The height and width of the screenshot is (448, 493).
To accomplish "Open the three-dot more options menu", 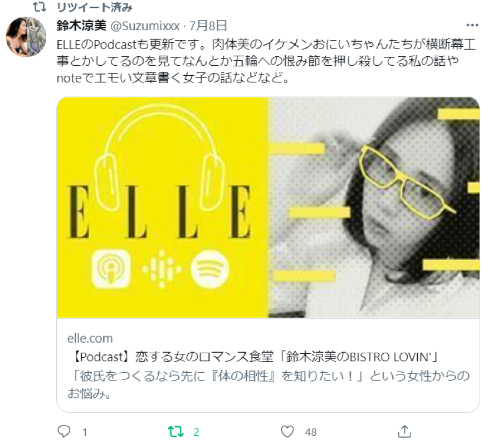I will (472, 26).
